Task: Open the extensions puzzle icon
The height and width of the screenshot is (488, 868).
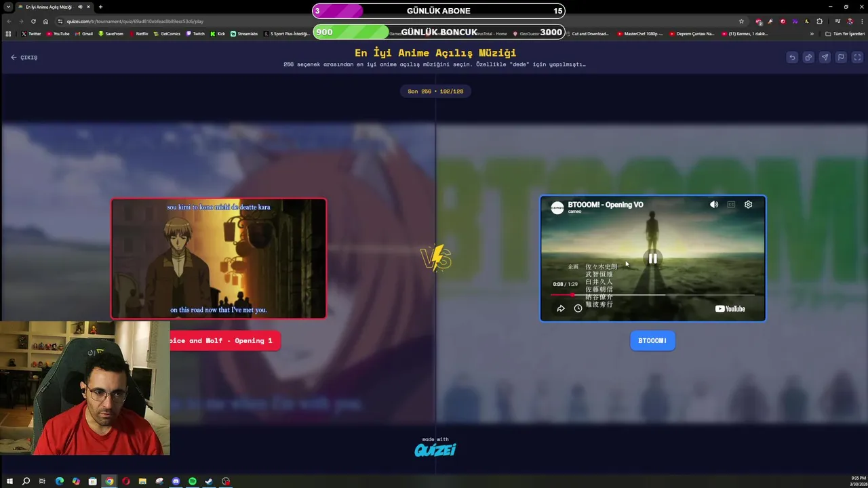Action: (x=819, y=21)
